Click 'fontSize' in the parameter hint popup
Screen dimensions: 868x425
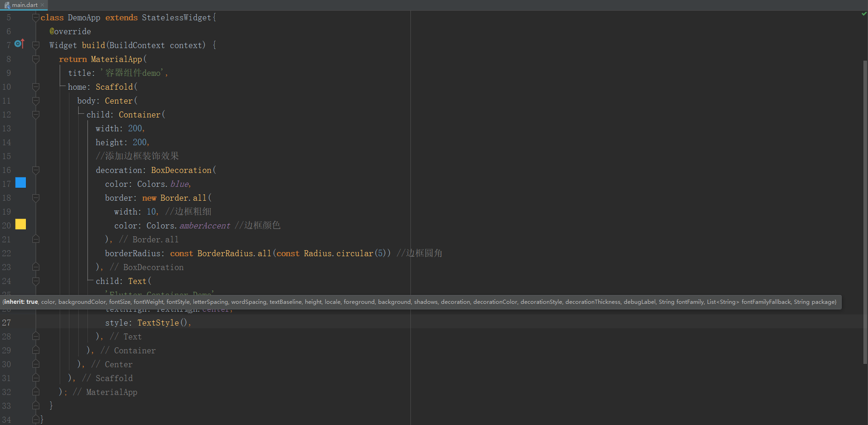point(120,302)
